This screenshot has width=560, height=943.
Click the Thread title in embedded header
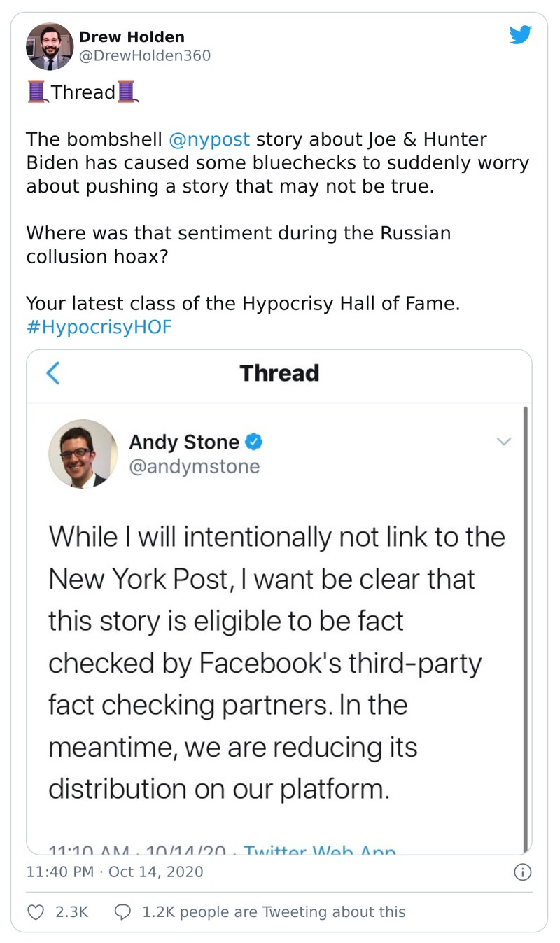pos(279,373)
